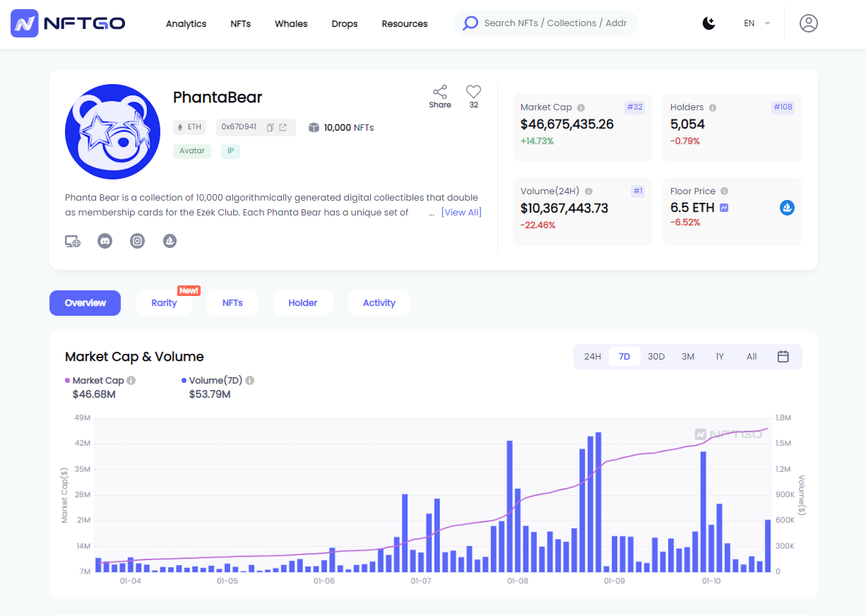Viewport: 866px width, 616px height.
Task: Open the EN language dropdown
Action: (757, 23)
